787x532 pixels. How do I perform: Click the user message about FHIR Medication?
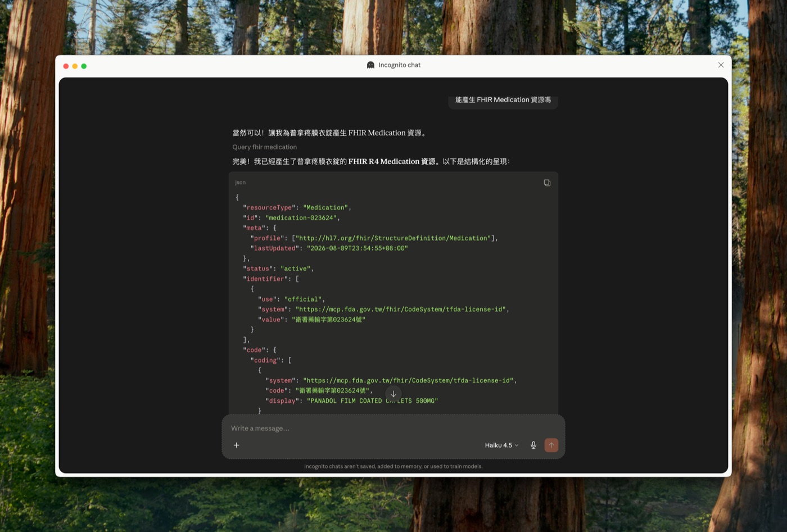point(503,100)
